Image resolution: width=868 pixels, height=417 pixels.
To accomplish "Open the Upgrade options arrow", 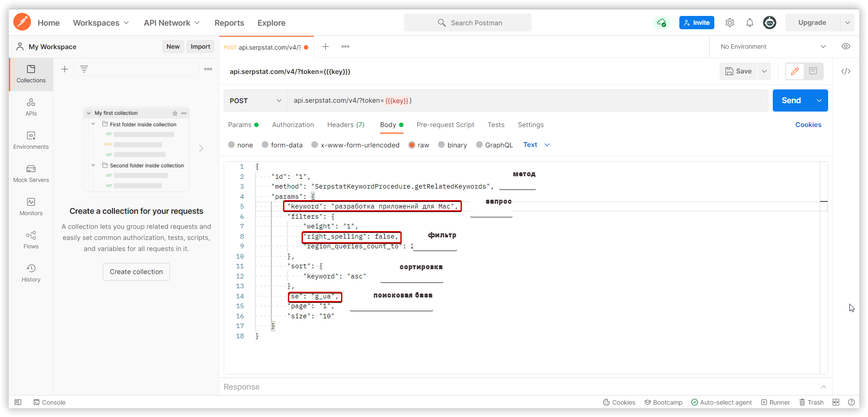I will coord(847,23).
